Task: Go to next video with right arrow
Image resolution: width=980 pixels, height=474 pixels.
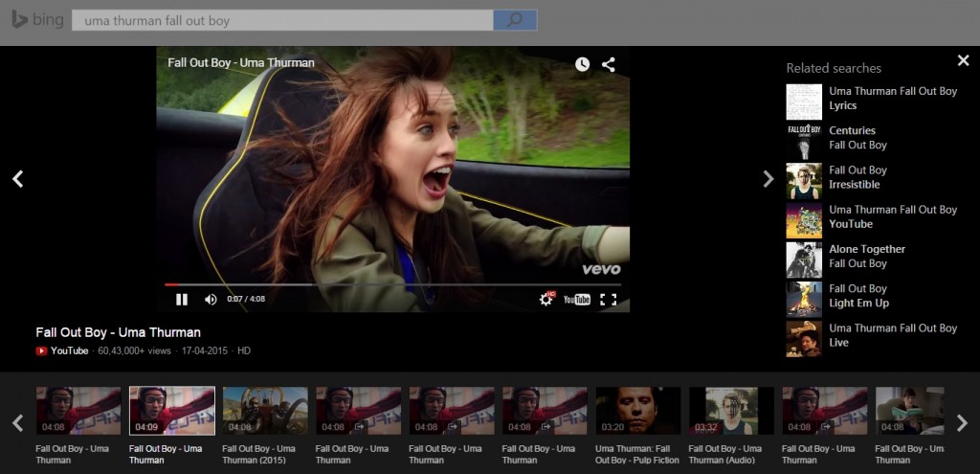Action: tap(768, 179)
